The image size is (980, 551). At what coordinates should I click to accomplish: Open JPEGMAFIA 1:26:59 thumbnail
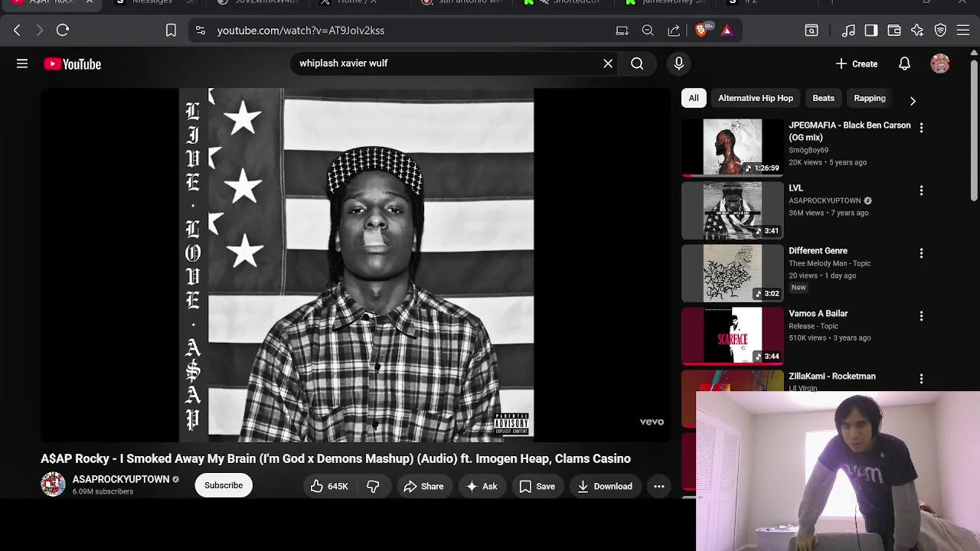coord(733,148)
